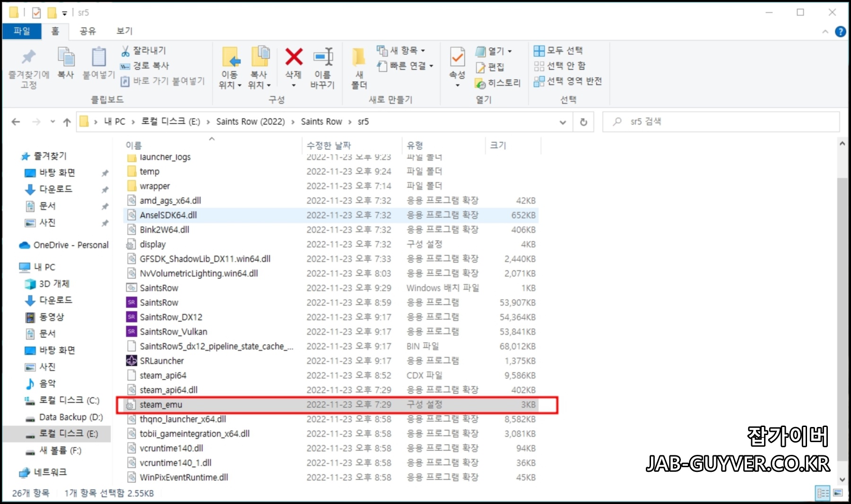This screenshot has height=504, width=851.
Task: Click the New folder (새 폴더) icon
Action: coord(358,57)
